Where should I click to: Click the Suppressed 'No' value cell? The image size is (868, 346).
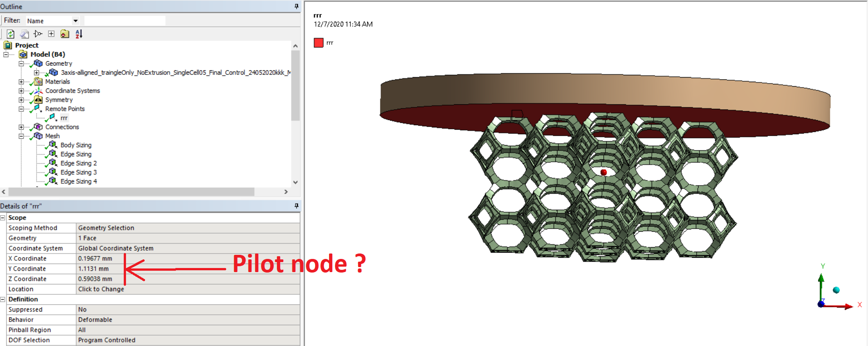coord(188,310)
